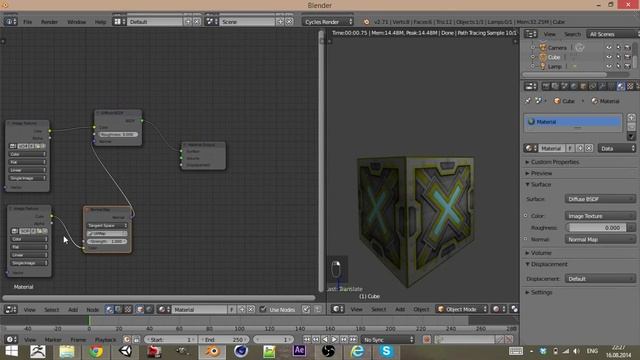Screen dimensions: 640x360
Task: Open the Object properties tab icon
Action: coord(583,86)
